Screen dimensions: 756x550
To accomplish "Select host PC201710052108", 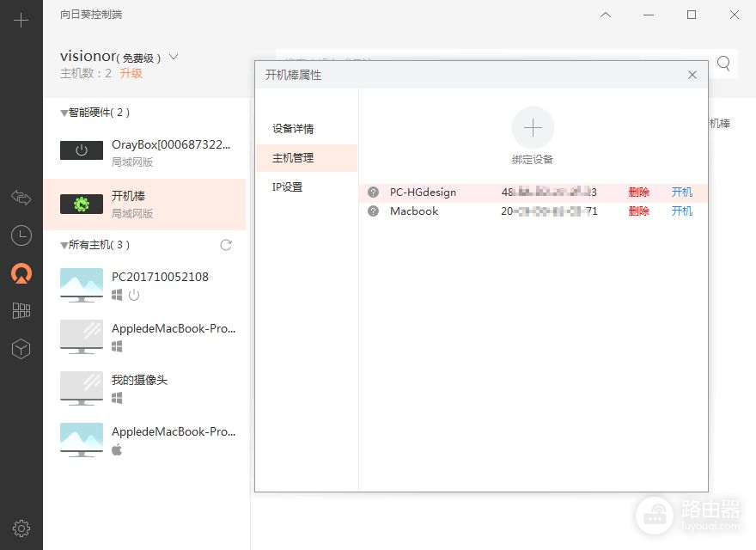I will [144, 284].
